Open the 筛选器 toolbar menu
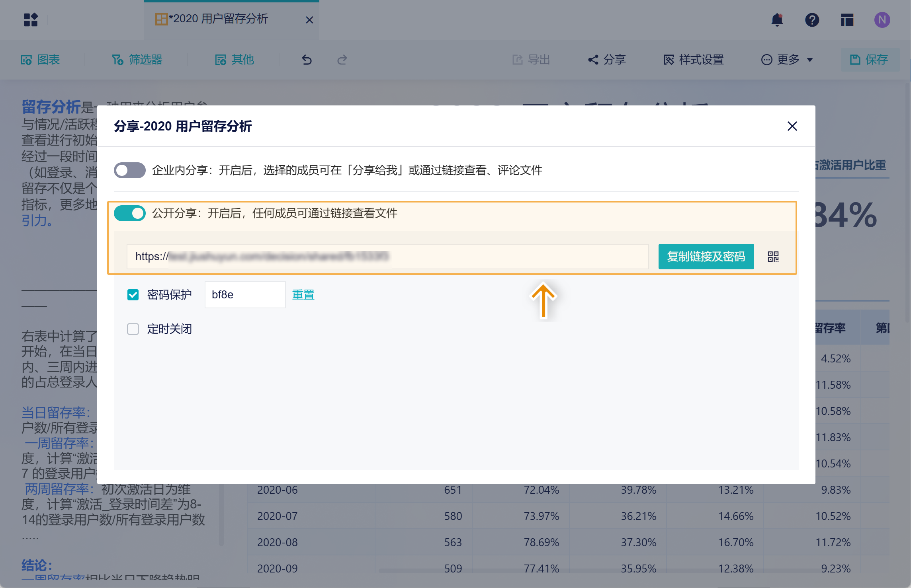911x588 pixels. click(x=137, y=60)
